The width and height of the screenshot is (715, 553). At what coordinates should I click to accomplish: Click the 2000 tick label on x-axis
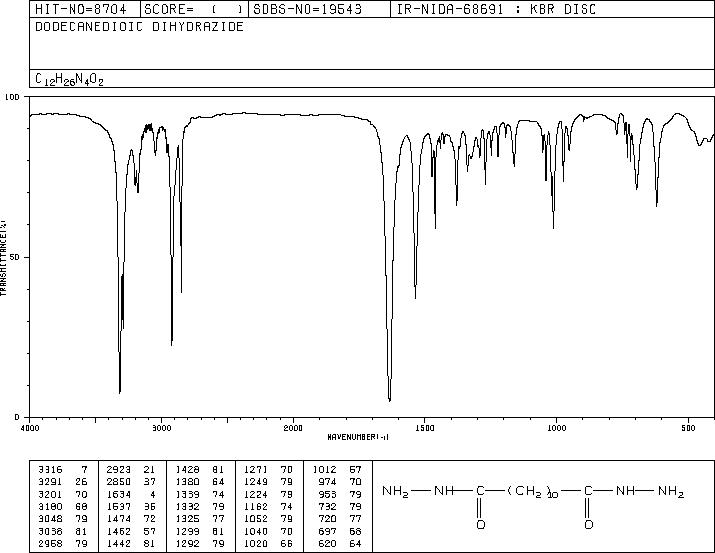pos(293,428)
